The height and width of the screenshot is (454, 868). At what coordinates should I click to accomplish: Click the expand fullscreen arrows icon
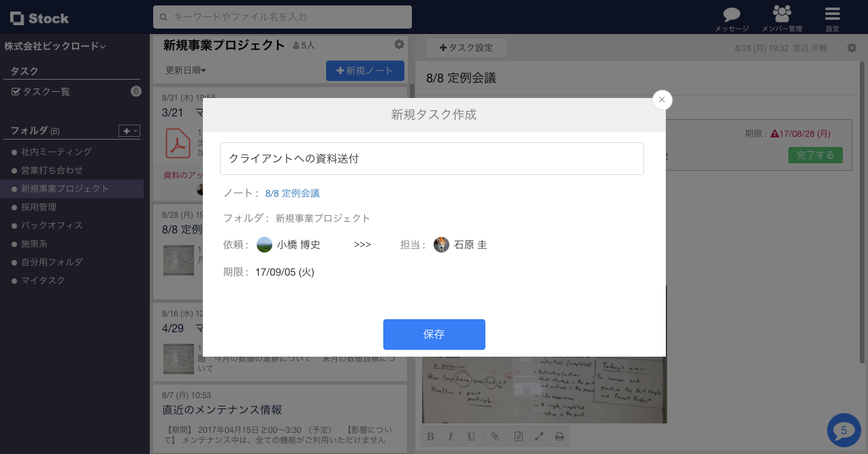(539, 436)
